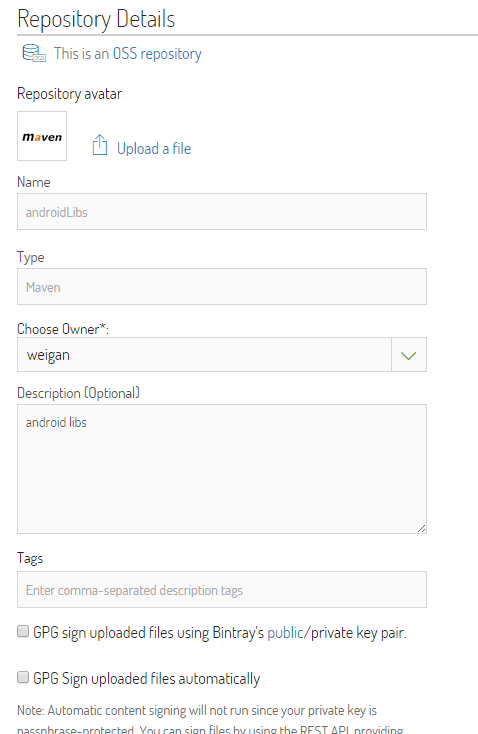Viewport: 478px width, 734px height.
Task: Focus the Name field containing androidLibs
Action: tap(222, 212)
